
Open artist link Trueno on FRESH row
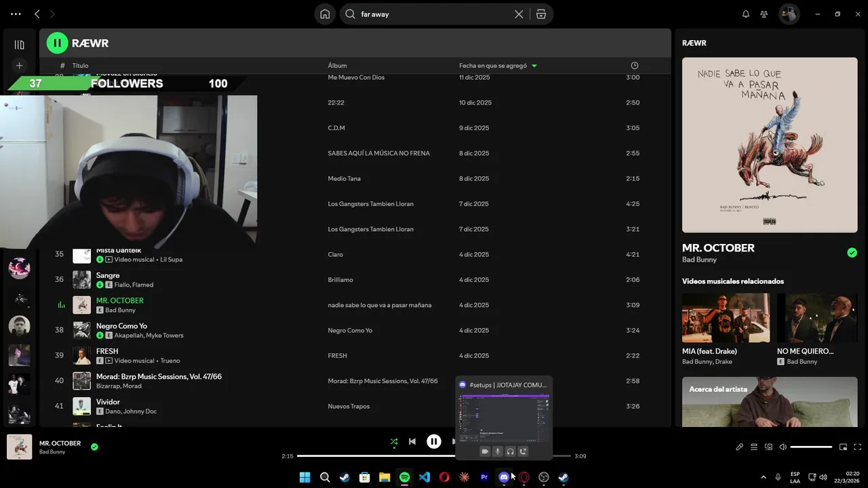pyautogui.click(x=170, y=361)
